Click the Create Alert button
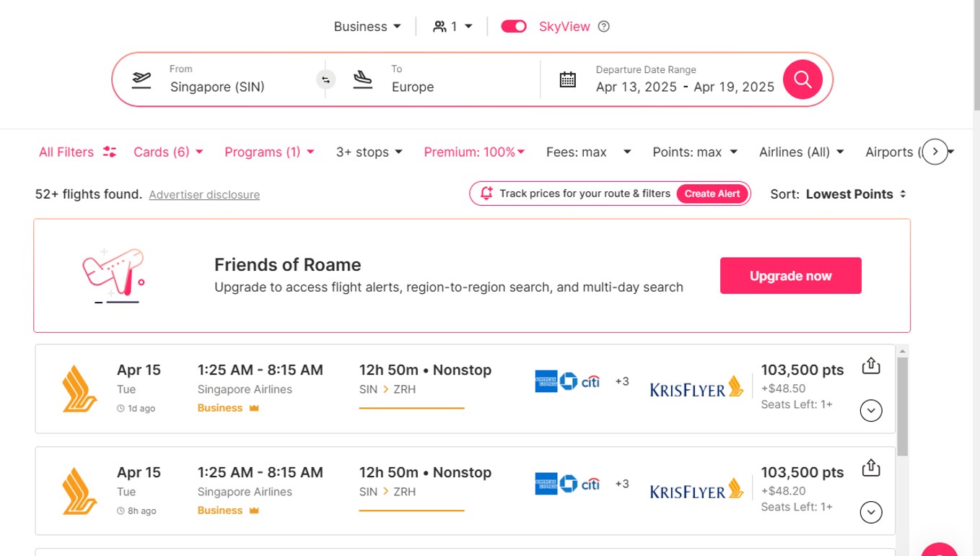Viewport: 980px width, 556px height. [x=712, y=194]
